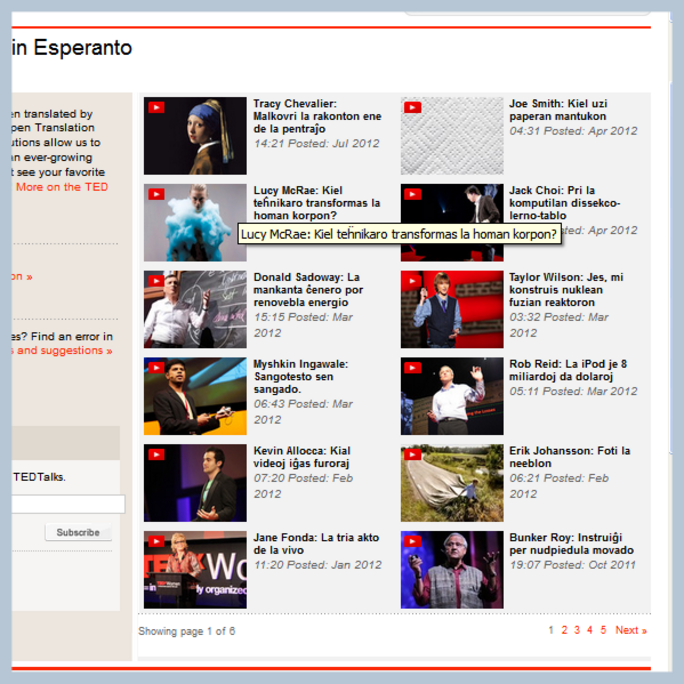Image resolution: width=684 pixels, height=684 pixels.
Task: Click play icon on Rob Reid thumbnail
Action: point(412,368)
